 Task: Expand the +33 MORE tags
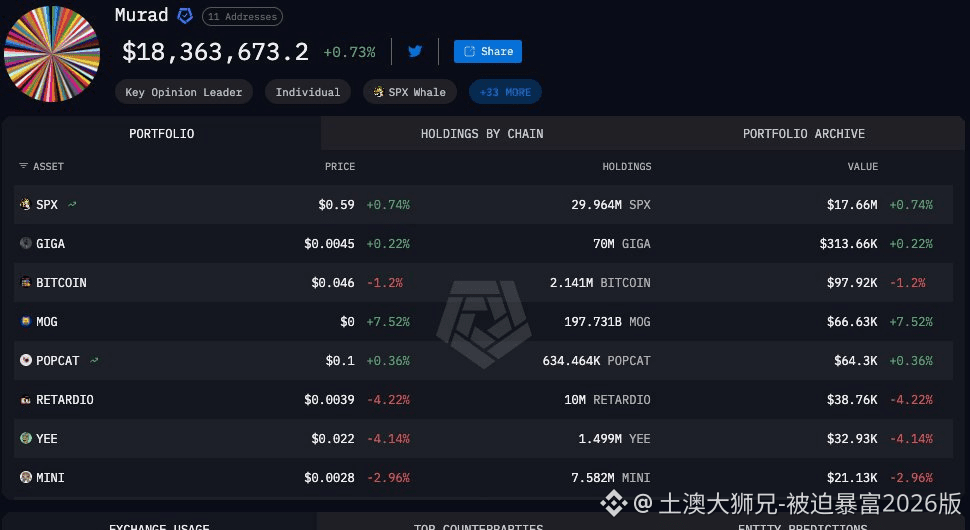(505, 92)
